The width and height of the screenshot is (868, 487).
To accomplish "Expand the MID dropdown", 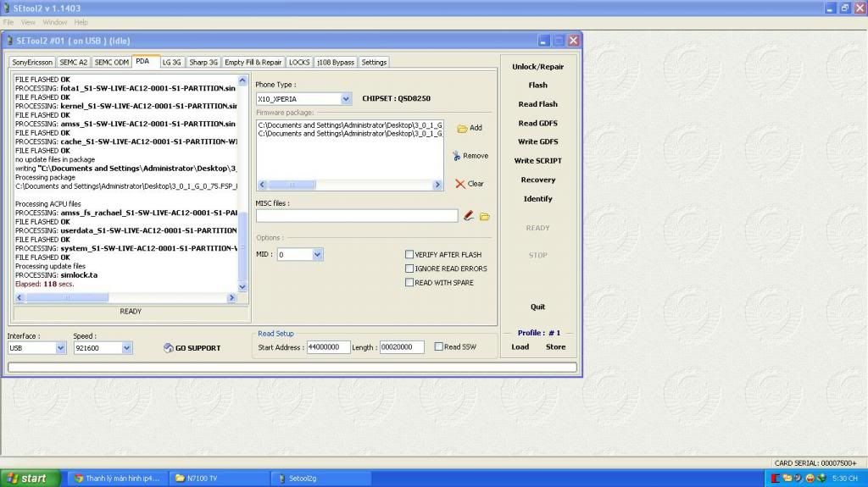I will pos(317,255).
